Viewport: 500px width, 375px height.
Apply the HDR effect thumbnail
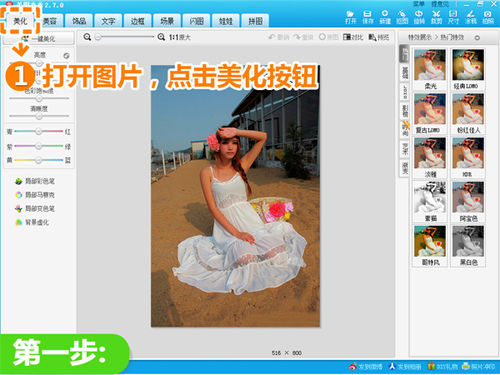(468, 153)
